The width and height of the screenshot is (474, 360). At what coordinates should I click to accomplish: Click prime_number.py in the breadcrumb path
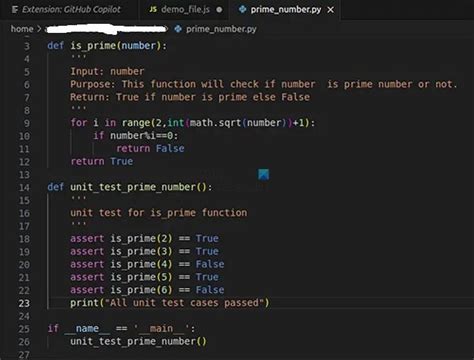click(x=221, y=29)
